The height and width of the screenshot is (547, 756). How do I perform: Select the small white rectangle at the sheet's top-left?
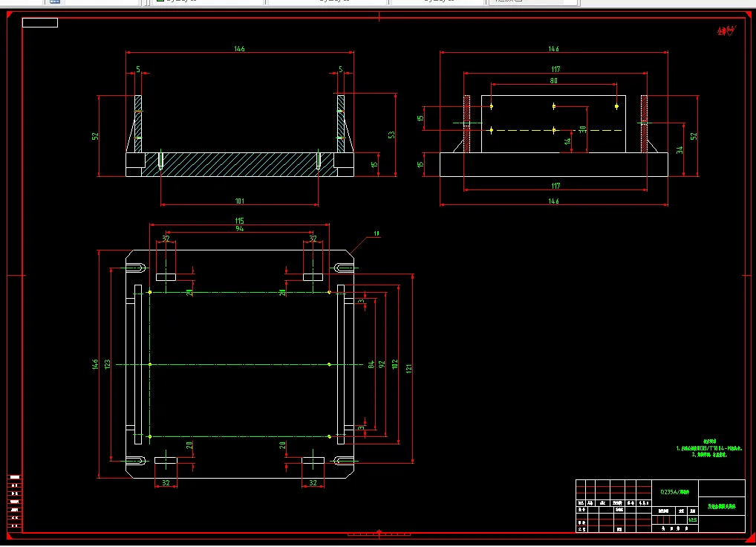click(40, 23)
